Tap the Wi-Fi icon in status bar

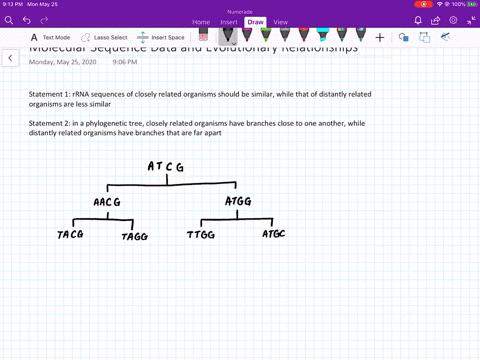coord(440,4)
